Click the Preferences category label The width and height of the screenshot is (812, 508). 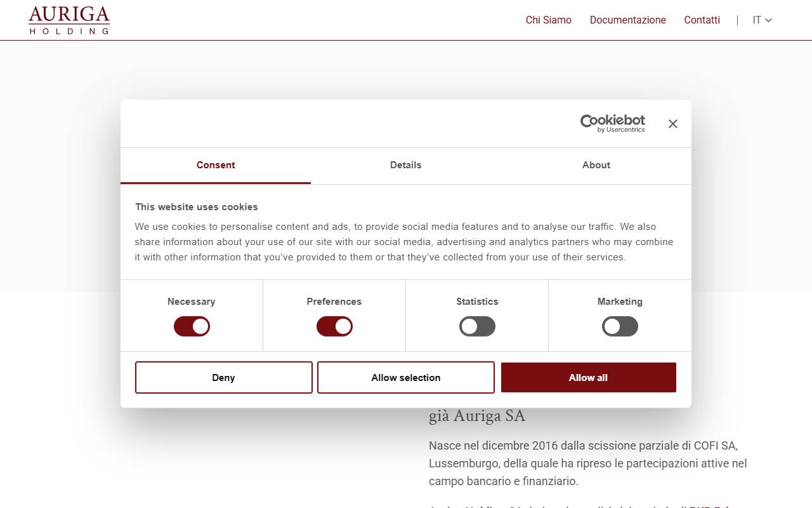click(x=334, y=302)
